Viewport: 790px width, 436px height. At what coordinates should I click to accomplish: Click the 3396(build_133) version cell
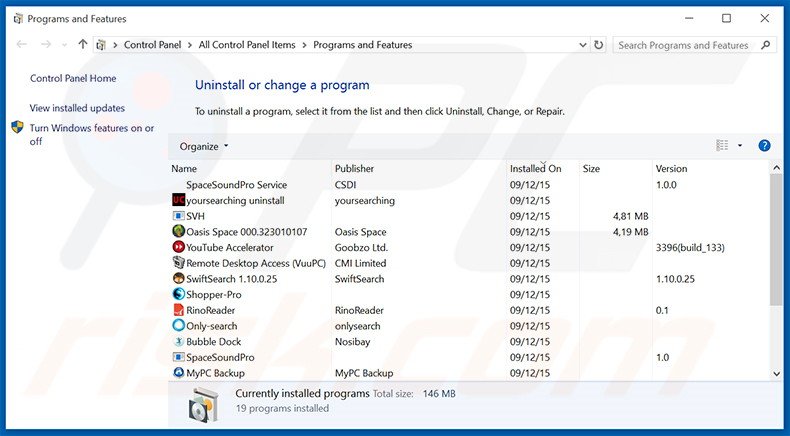coord(690,247)
